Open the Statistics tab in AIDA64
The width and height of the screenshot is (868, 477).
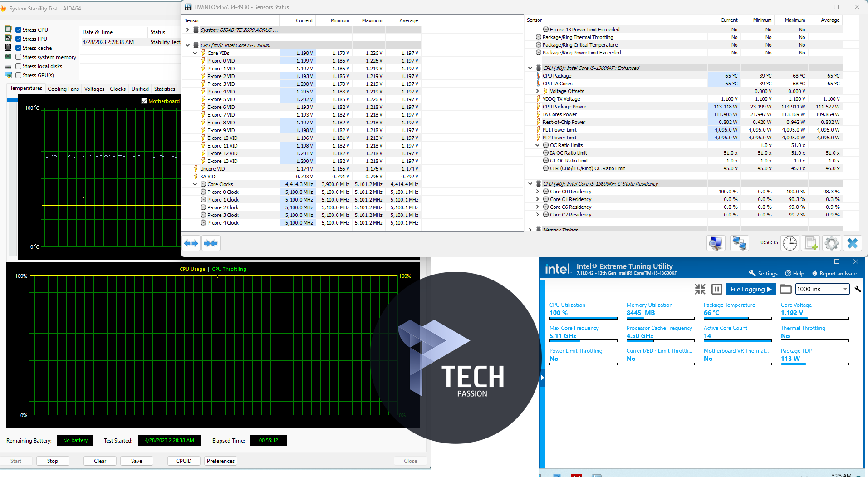point(164,89)
